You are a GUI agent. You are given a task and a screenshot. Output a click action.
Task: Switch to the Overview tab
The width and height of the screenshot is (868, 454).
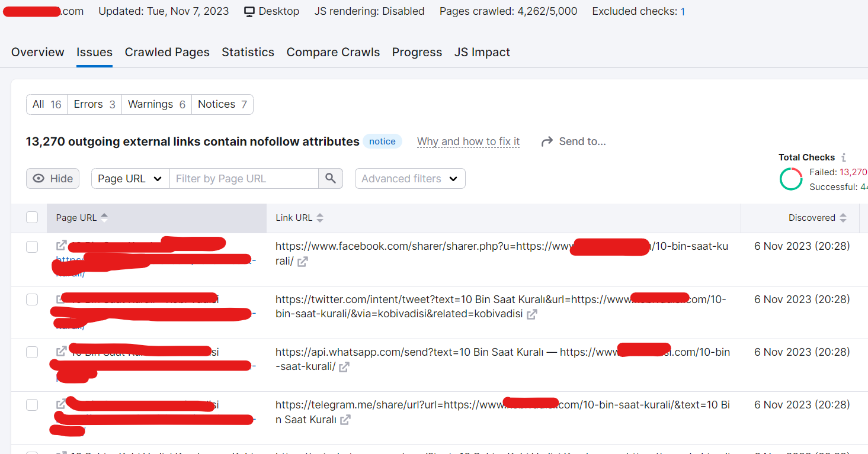click(x=38, y=52)
